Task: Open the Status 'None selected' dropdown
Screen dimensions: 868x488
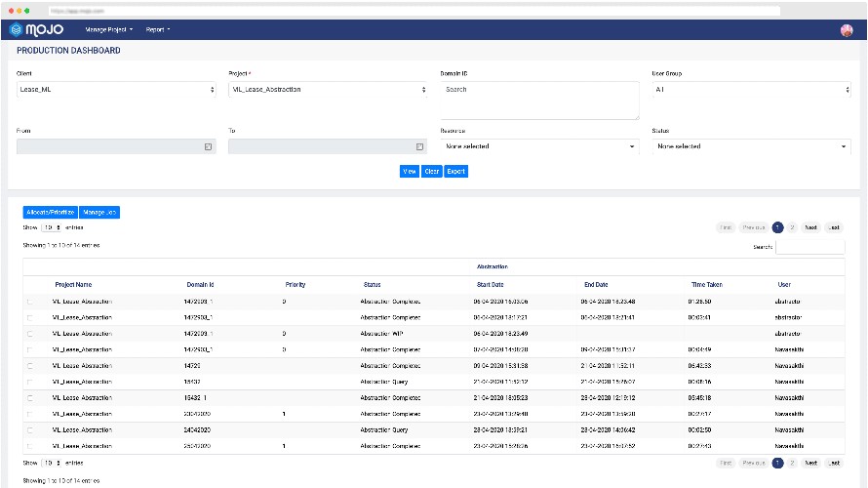Action: click(750, 146)
